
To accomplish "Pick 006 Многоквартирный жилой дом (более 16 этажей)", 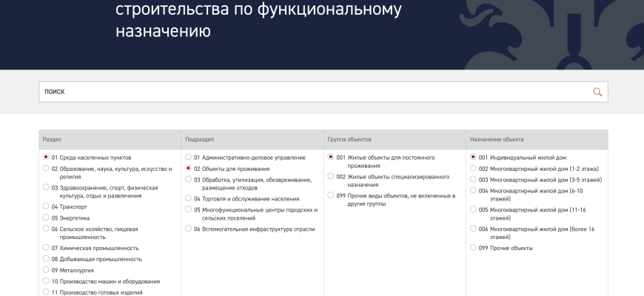I will coord(474,229).
